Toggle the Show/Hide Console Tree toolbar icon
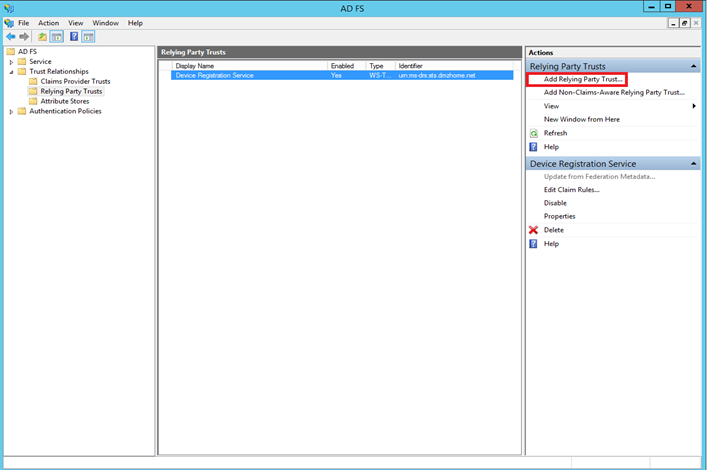This screenshot has width=707, height=470. pos(57,37)
